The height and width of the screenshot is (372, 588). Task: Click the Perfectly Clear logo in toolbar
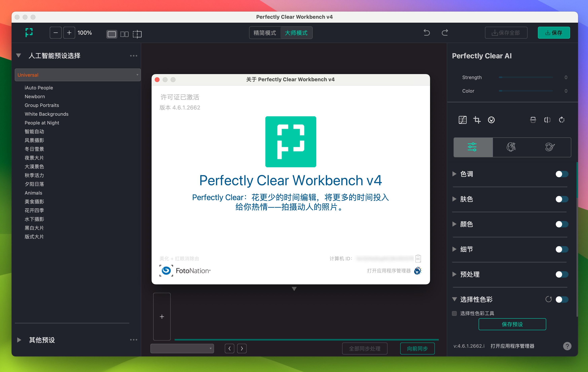(29, 32)
